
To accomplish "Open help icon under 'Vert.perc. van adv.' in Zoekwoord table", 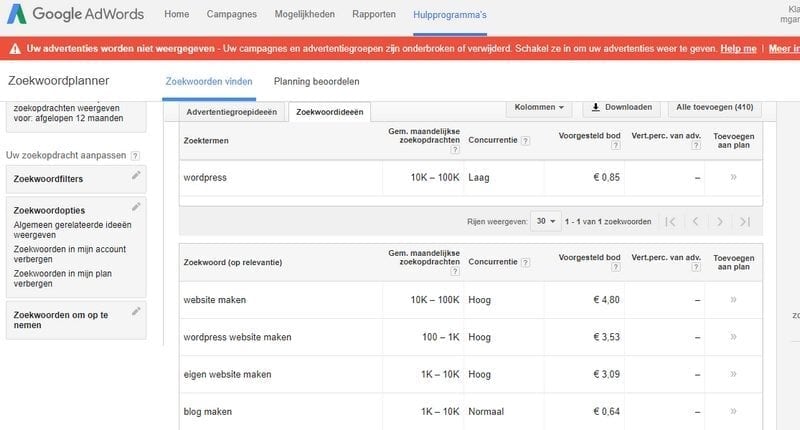I will tap(696, 267).
